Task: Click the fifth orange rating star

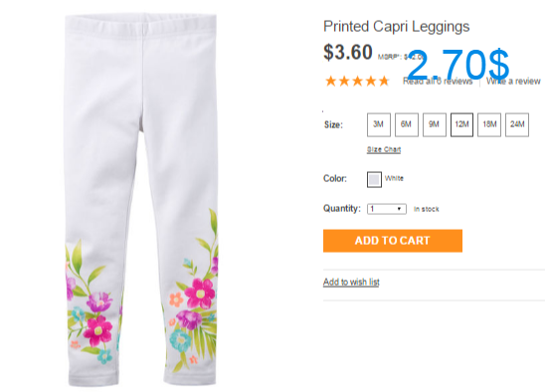Action: click(384, 81)
